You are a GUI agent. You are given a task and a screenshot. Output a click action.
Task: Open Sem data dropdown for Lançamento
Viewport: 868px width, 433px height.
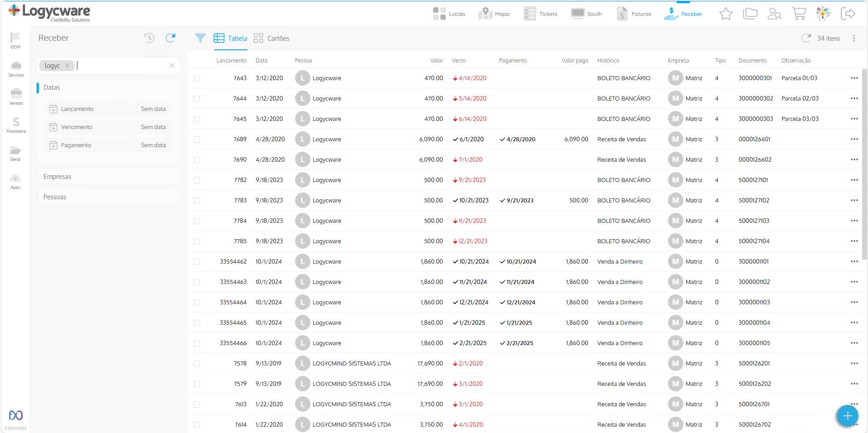pos(153,109)
